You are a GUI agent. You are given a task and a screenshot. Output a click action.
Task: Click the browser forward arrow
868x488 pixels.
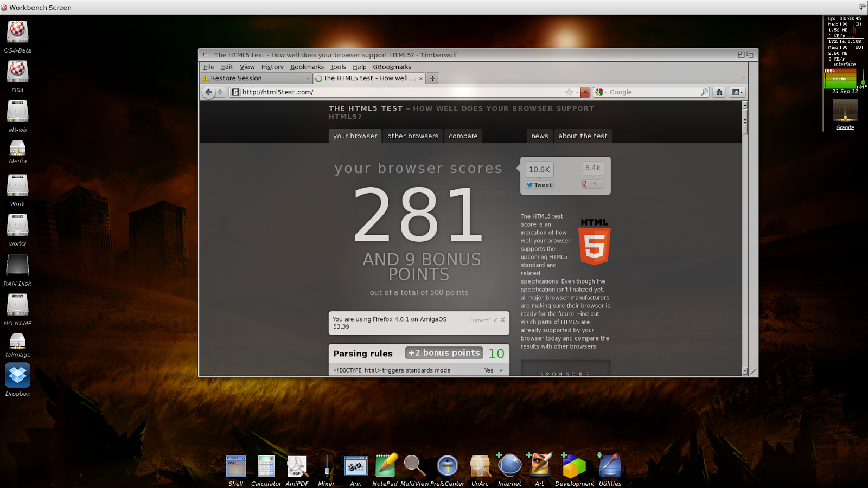220,92
